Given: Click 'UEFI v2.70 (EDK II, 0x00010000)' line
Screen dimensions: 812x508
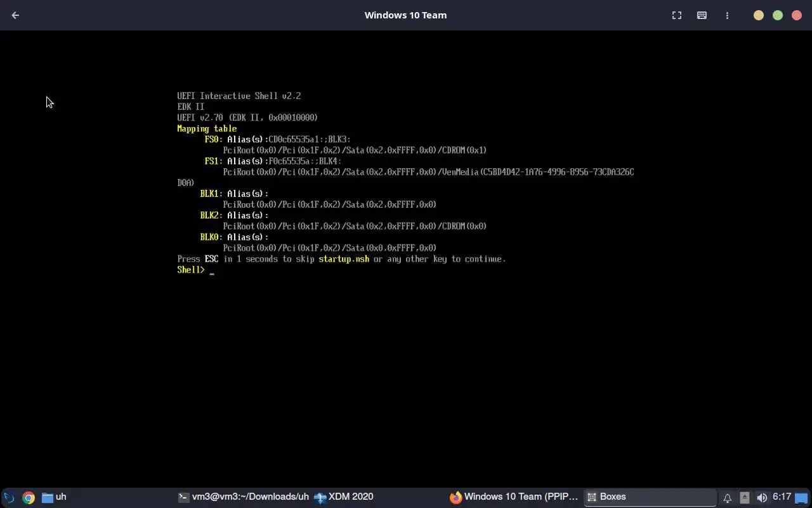Looking at the screenshot, I should pos(247,117).
